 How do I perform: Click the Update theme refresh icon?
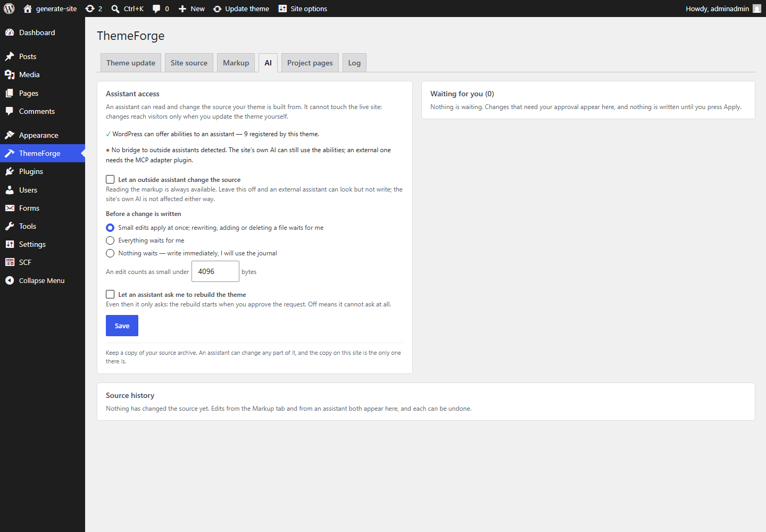(x=218, y=9)
